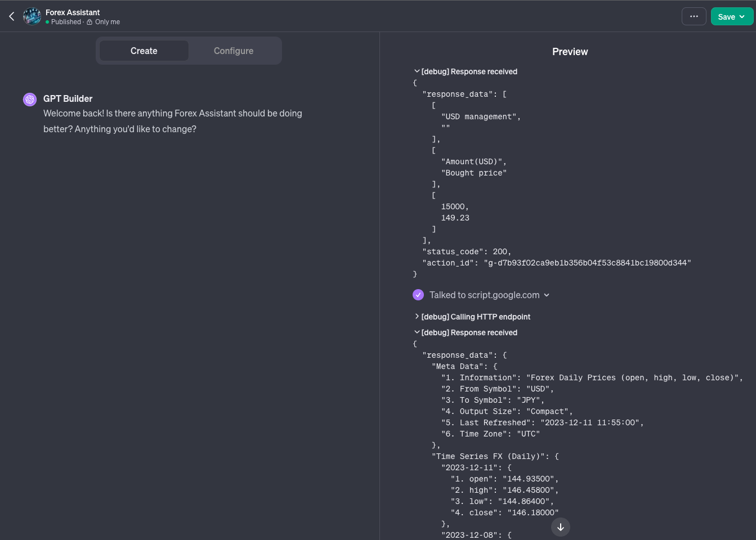The width and height of the screenshot is (756, 540).
Task: Click the "5. Last Refreshed" line
Action: coord(543,422)
